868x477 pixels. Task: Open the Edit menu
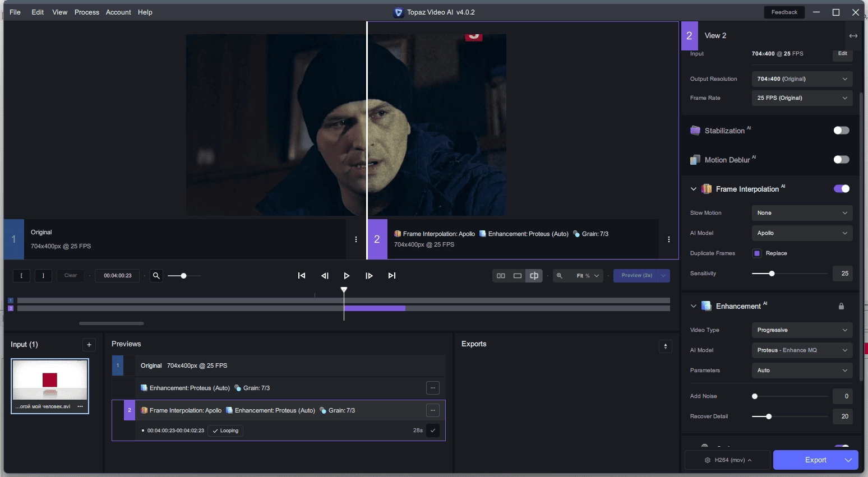(x=38, y=12)
